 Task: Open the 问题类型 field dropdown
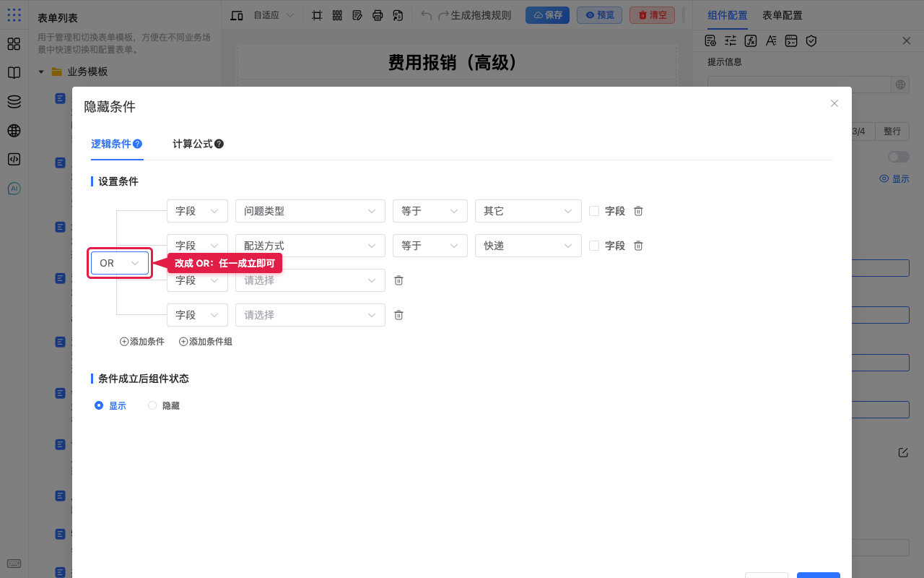coord(310,211)
